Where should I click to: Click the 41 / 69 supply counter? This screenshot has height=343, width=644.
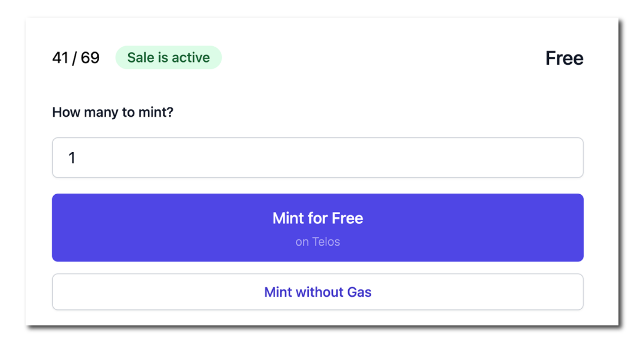76,57
